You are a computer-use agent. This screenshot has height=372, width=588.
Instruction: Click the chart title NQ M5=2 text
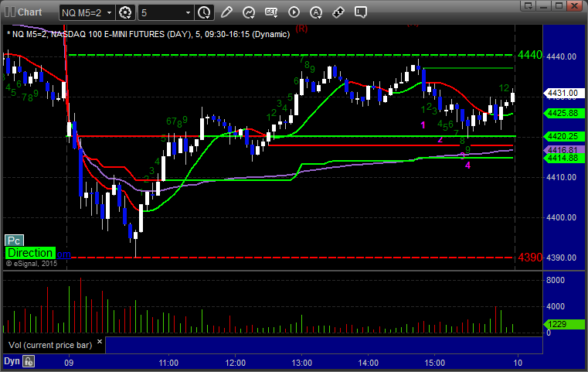(148, 34)
